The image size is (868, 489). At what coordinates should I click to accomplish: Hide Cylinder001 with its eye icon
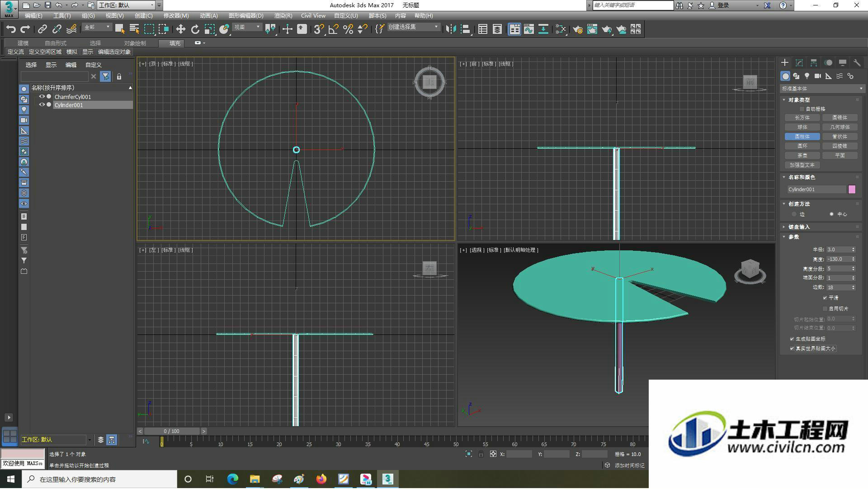pos(42,105)
